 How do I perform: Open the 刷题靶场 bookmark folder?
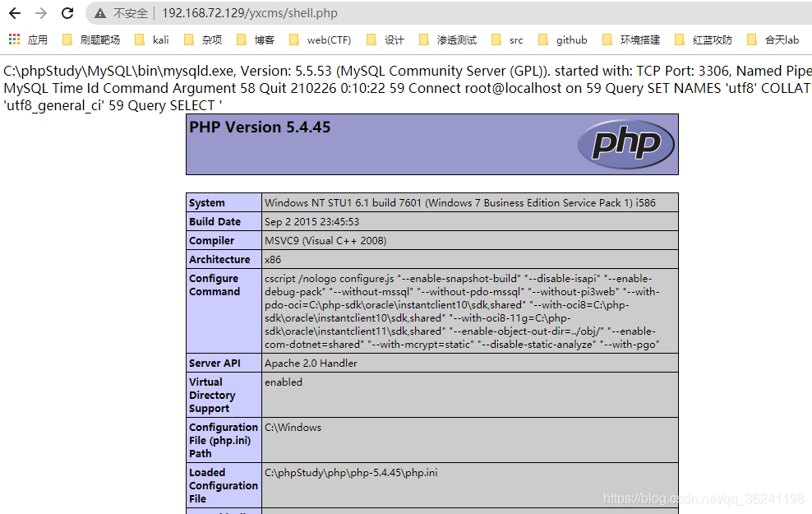(x=91, y=40)
